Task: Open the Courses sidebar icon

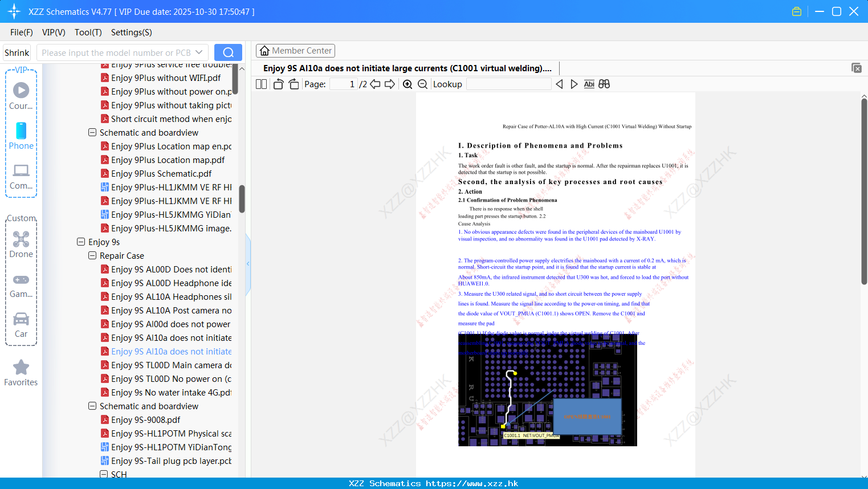Action: (x=21, y=96)
